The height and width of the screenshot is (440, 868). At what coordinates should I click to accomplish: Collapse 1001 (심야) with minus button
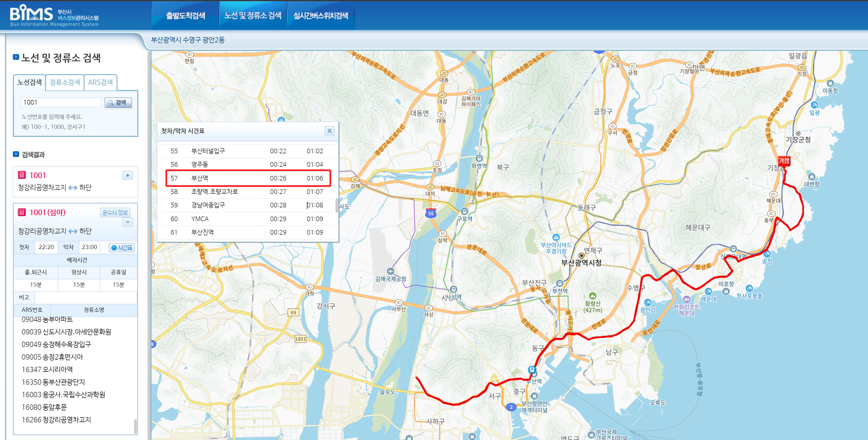pos(127,222)
